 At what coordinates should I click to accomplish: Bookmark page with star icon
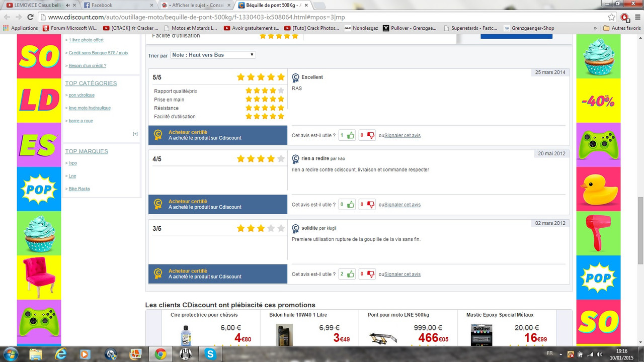click(x=611, y=17)
